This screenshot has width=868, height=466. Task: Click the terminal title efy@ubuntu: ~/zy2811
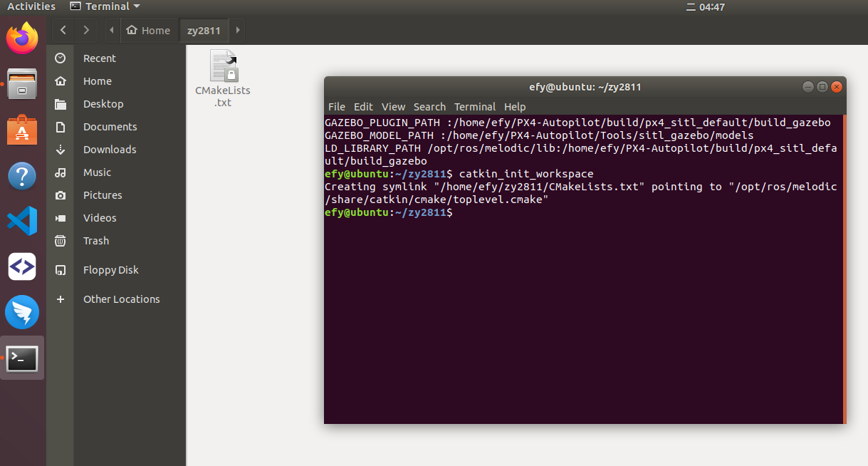coord(585,87)
